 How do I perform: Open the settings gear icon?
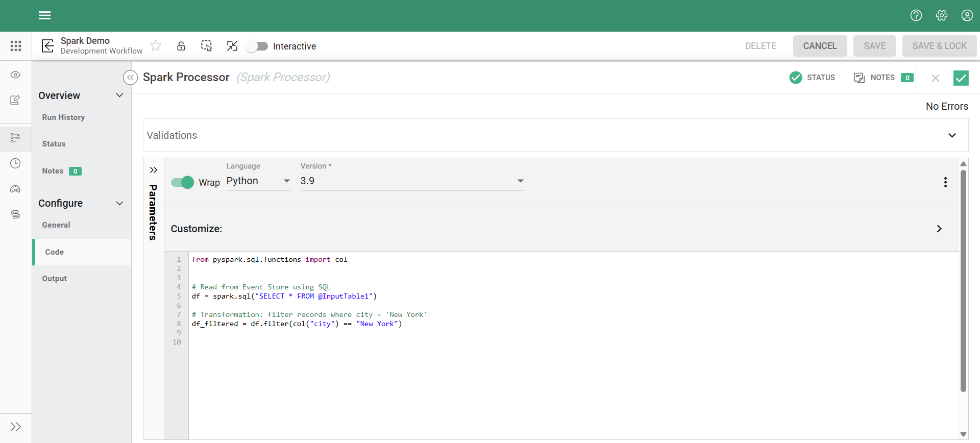point(941,15)
